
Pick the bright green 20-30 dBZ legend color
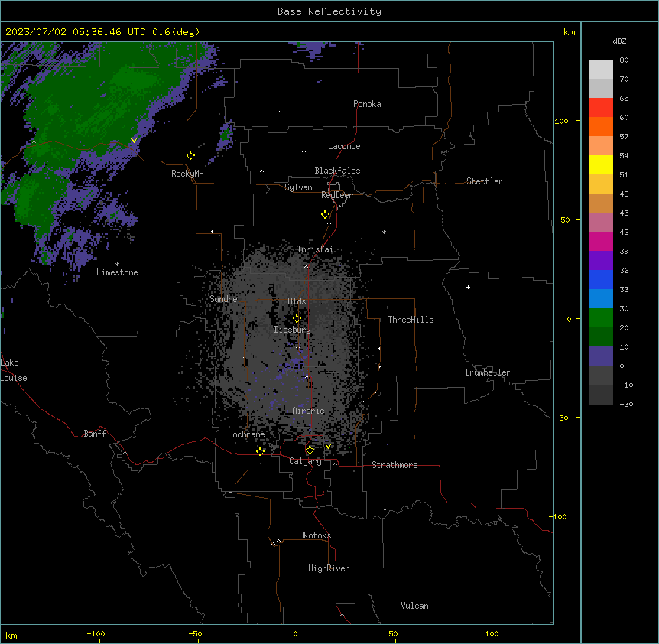point(601,318)
